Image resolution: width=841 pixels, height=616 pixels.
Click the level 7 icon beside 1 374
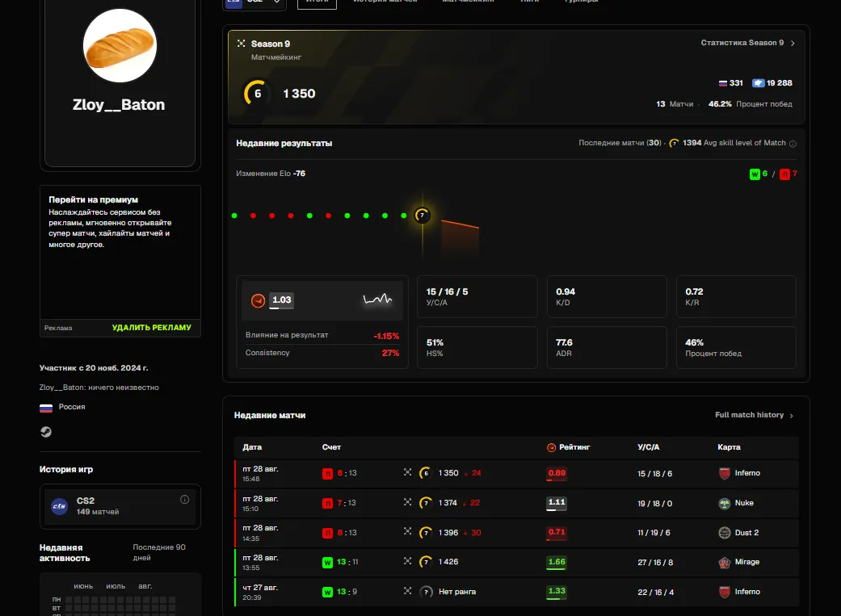click(x=425, y=503)
